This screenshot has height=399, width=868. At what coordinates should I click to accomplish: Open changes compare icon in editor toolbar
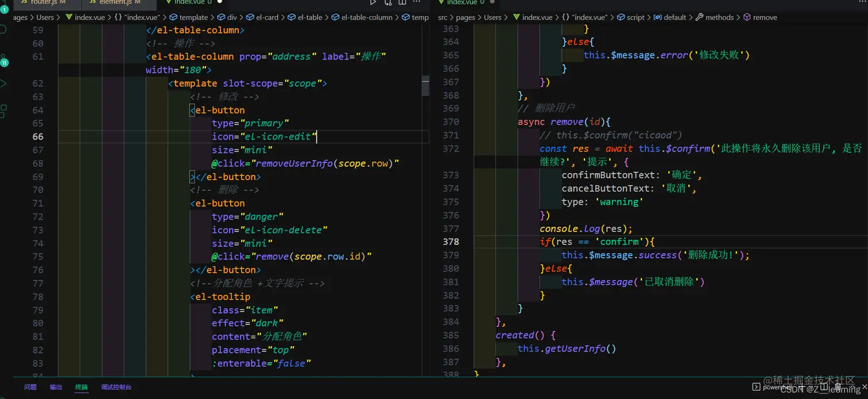388,2
